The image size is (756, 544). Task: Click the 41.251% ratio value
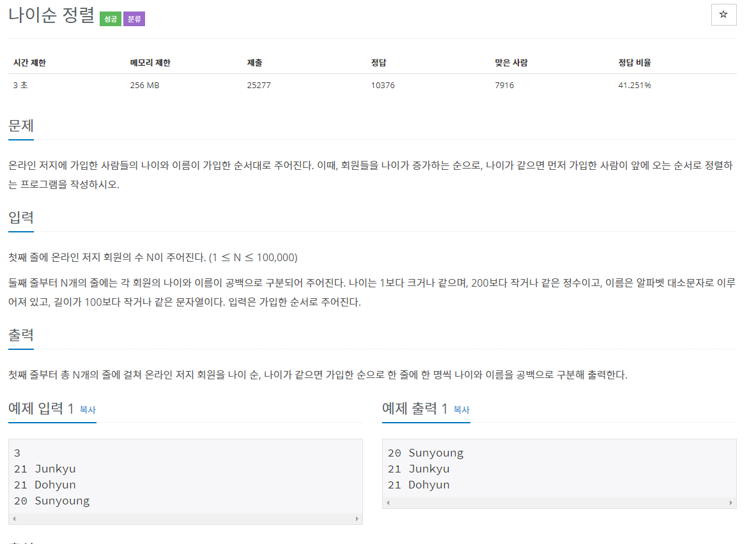(x=635, y=86)
